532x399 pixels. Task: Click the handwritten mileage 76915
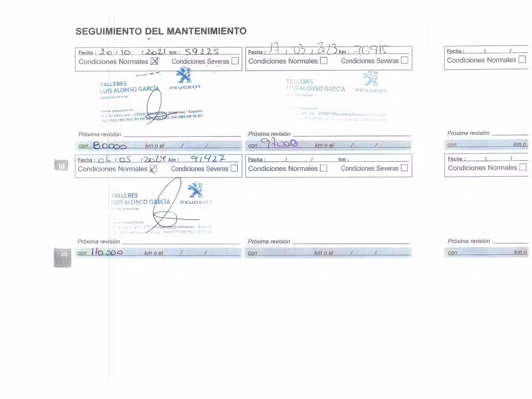tap(371, 49)
